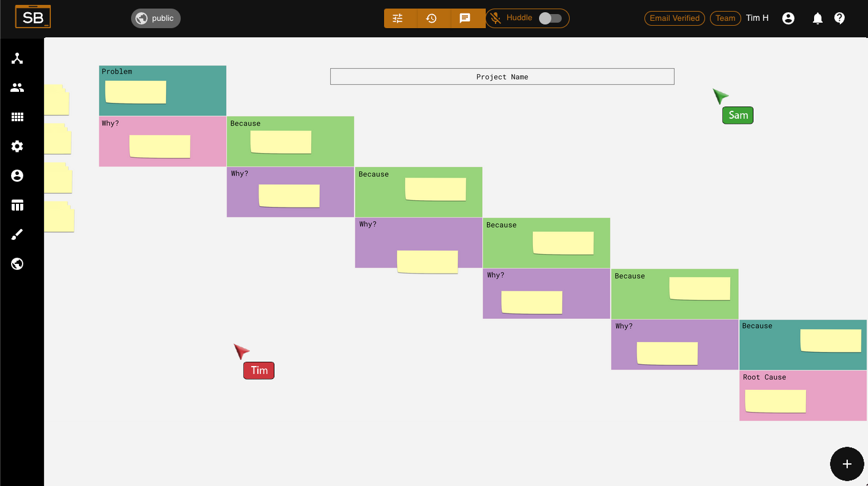Viewport: 868px width, 486px height.
Task: Click the SB logo icon
Action: [x=33, y=17]
